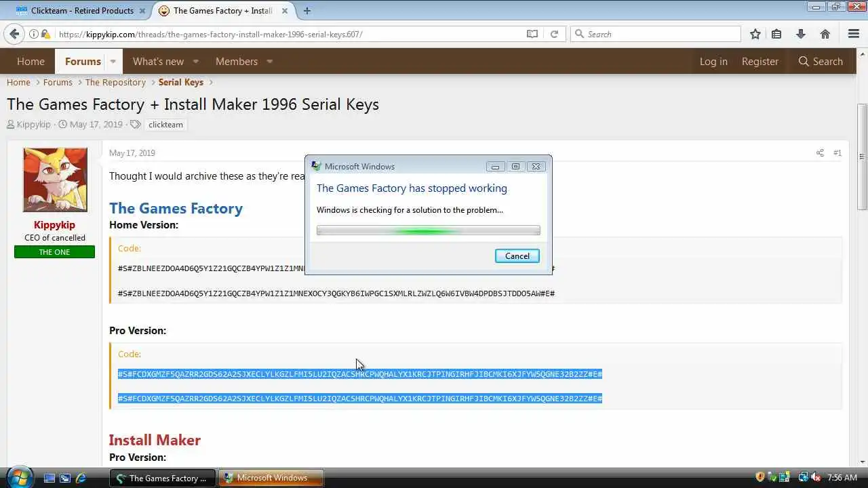The height and width of the screenshot is (488, 868).
Task: Close the Clickteam - Retired Products tab
Action: coord(144,11)
